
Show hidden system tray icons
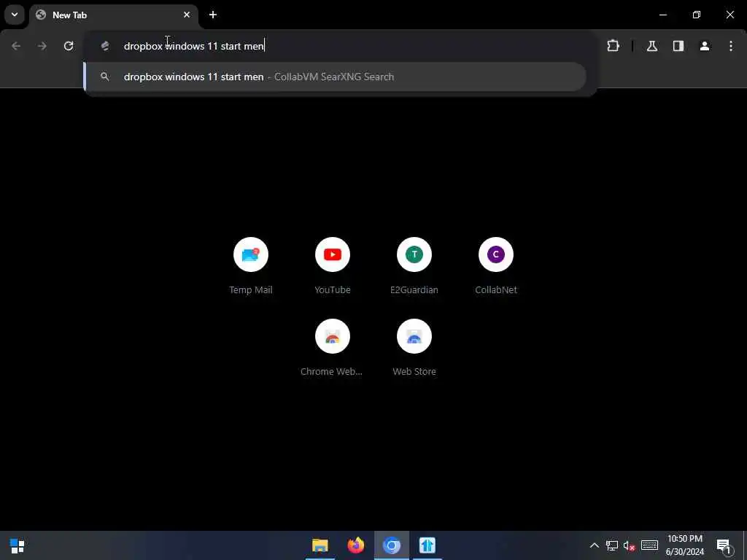coord(594,545)
